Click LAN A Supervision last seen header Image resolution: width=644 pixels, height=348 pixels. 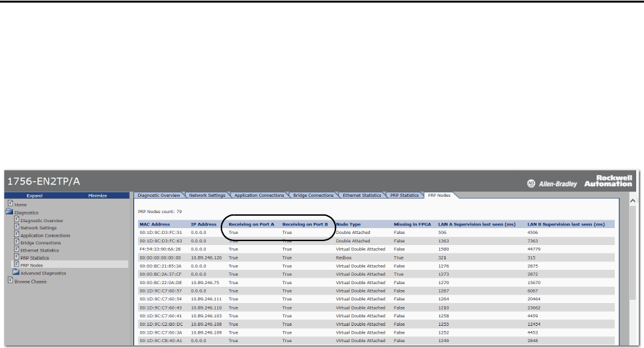[477, 224]
